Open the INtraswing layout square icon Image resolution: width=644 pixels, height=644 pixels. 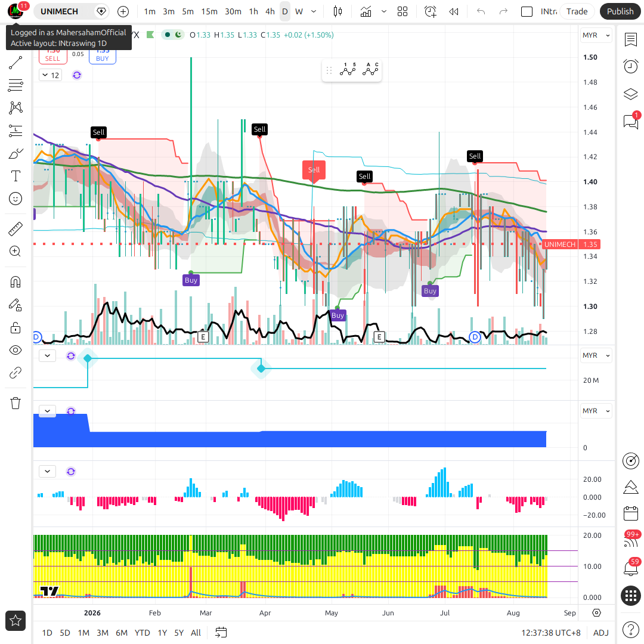(x=527, y=11)
